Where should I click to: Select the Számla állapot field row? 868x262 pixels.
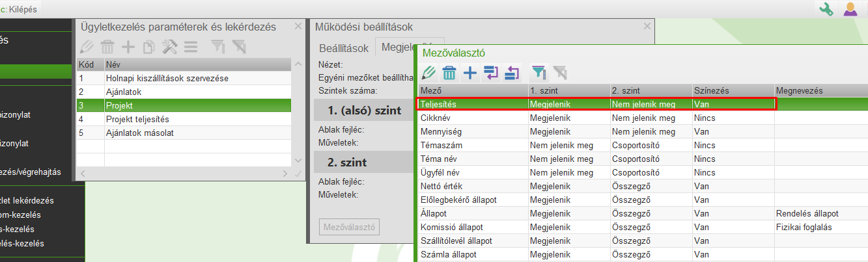click(x=642, y=254)
